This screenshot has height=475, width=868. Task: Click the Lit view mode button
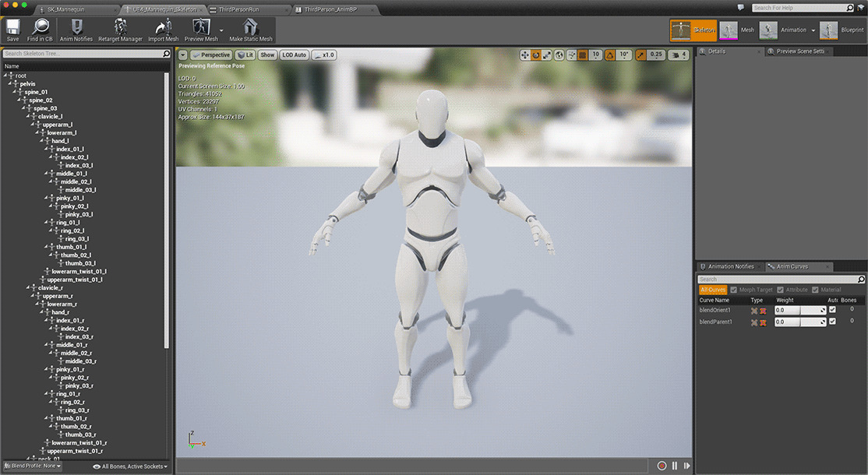[245, 55]
